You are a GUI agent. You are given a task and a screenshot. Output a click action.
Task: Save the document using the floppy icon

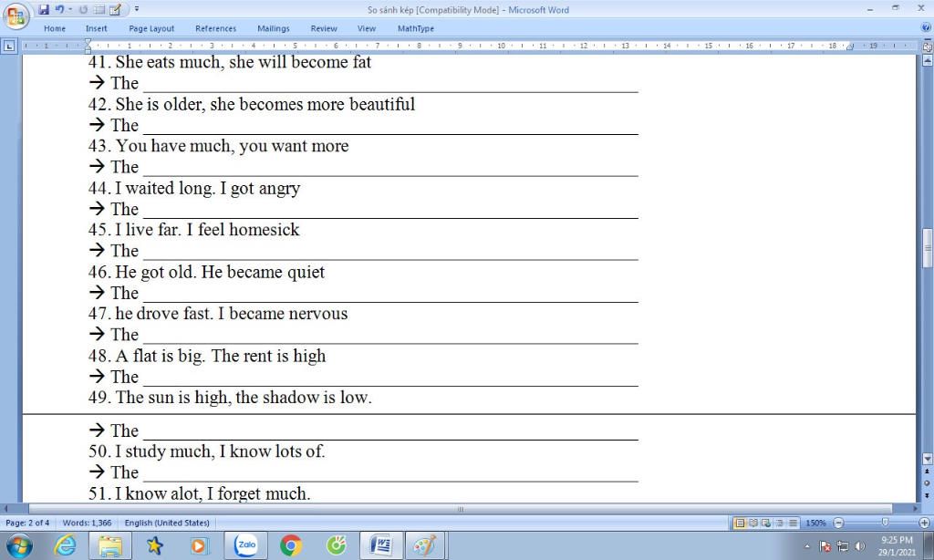pyautogui.click(x=44, y=9)
